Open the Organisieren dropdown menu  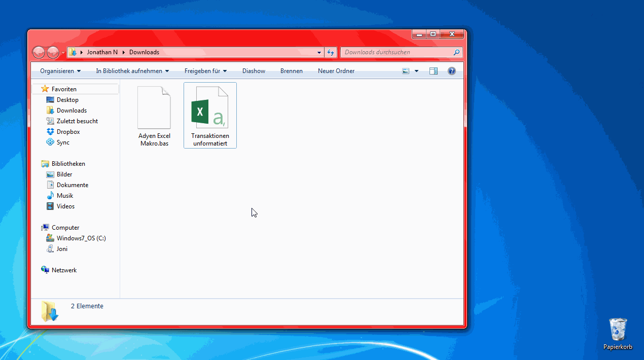click(60, 71)
